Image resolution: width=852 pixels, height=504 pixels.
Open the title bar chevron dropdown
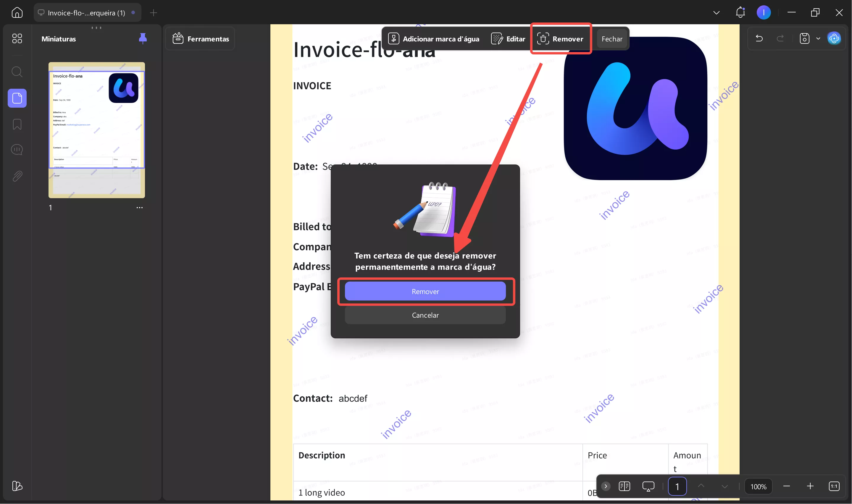click(716, 12)
